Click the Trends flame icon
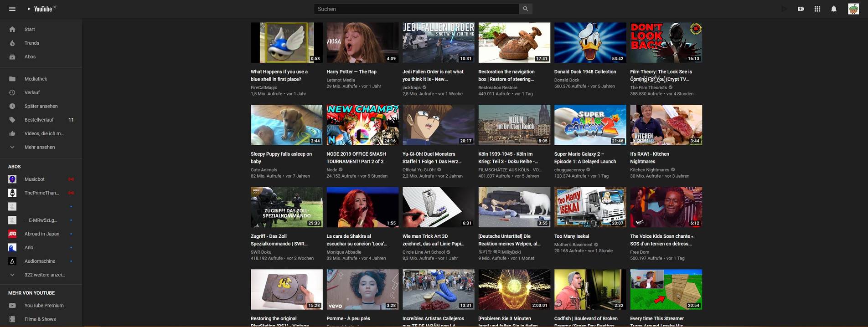The height and width of the screenshot is (327, 868). pos(12,43)
